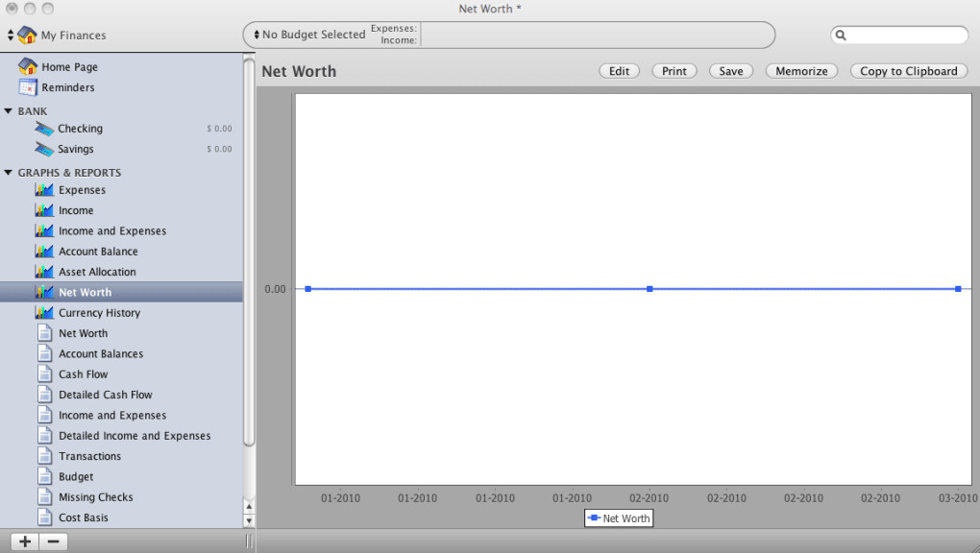Screen dimensions: 980x553
Task: Open the Currency History graph label
Action: point(99,313)
